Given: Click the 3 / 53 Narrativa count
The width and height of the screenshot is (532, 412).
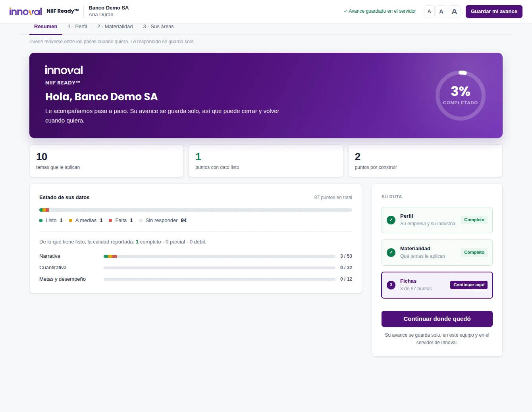Looking at the screenshot, I should (346, 256).
